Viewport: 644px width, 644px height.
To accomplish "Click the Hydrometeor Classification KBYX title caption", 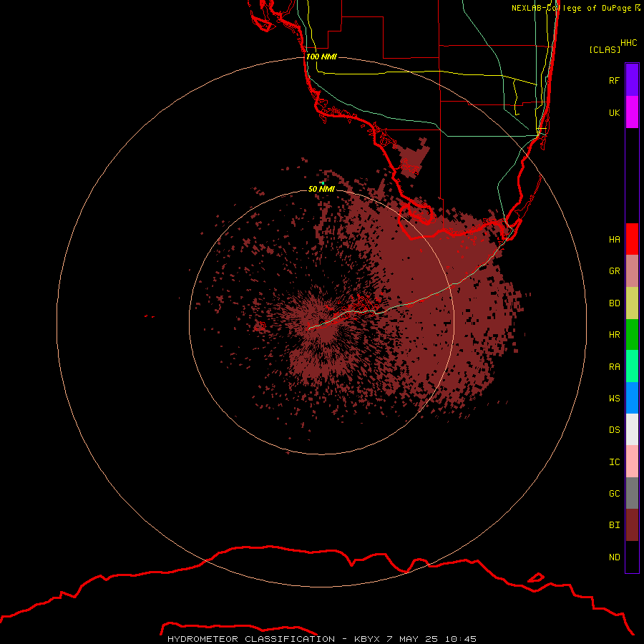I will (x=321, y=639).
